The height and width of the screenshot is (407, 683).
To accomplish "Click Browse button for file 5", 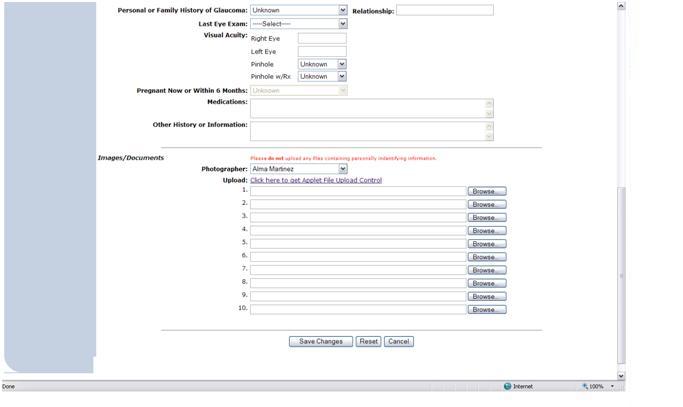I will point(487,244).
